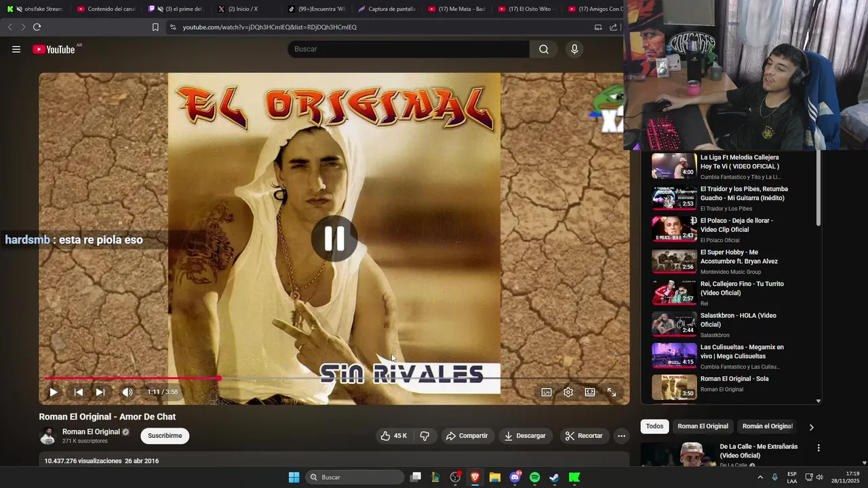Screen dimensions: 868x488
Task: Switch to the Me Mata - Bad tab
Action: [x=457, y=9]
